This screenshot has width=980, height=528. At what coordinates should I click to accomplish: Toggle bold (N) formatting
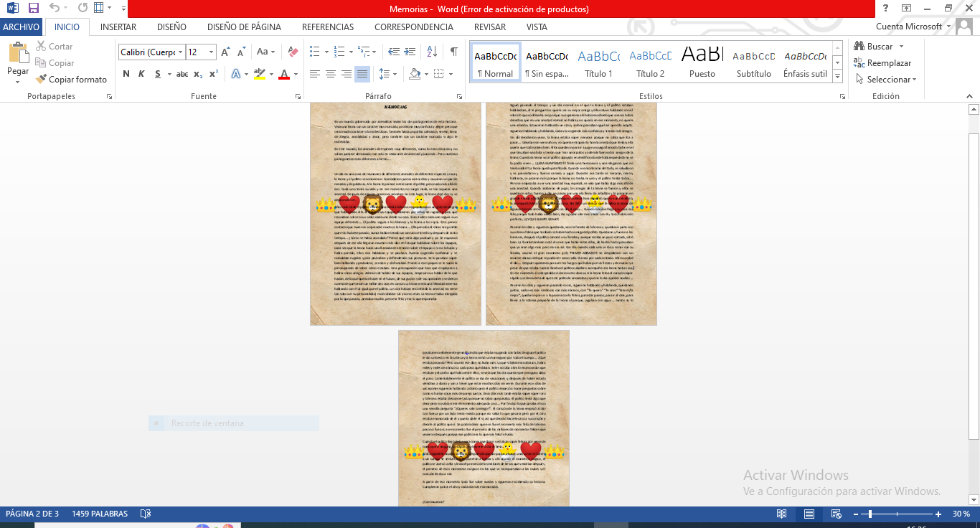126,74
